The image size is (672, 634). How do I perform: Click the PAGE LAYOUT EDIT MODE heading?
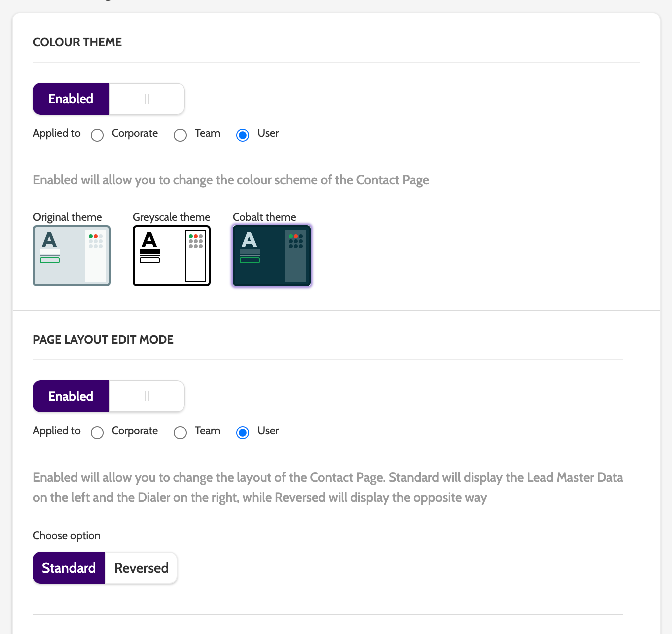tap(103, 340)
